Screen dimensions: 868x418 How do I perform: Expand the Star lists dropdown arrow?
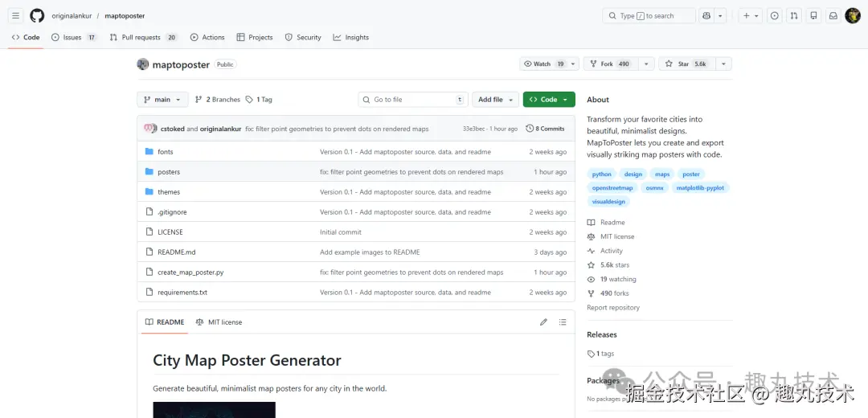pyautogui.click(x=723, y=64)
